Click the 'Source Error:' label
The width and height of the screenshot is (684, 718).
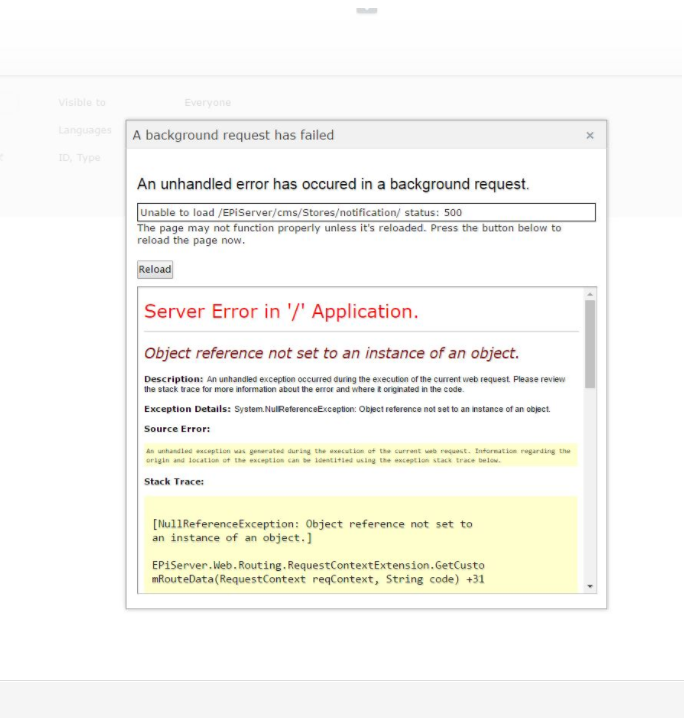pos(177,429)
